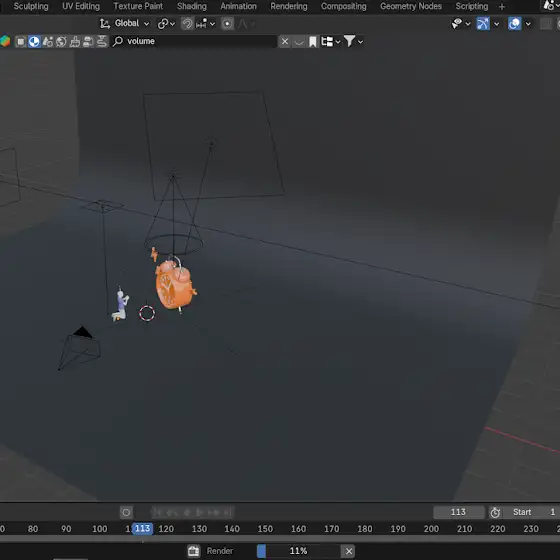Click the proportional editing circle icon
The height and width of the screenshot is (560, 560).
click(227, 24)
